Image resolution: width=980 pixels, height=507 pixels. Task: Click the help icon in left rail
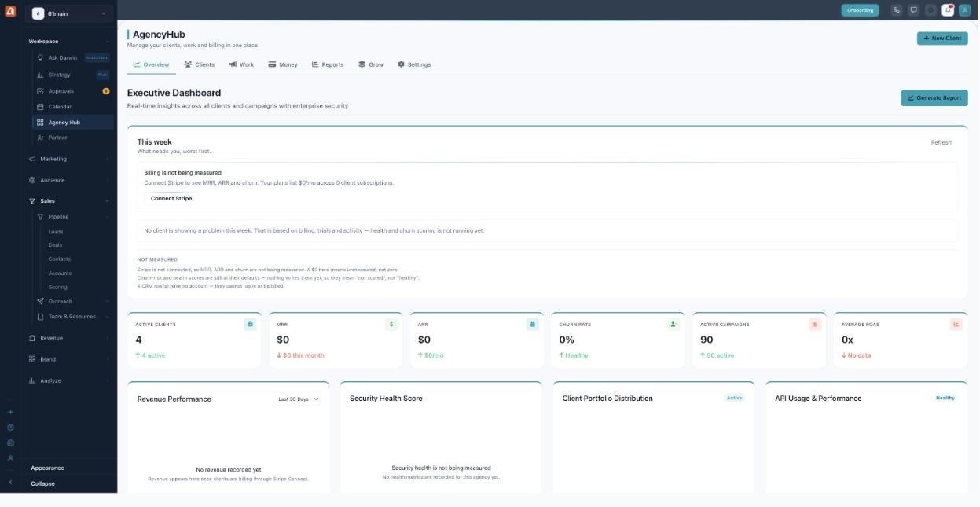pyautogui.click(x=10, y=428)
